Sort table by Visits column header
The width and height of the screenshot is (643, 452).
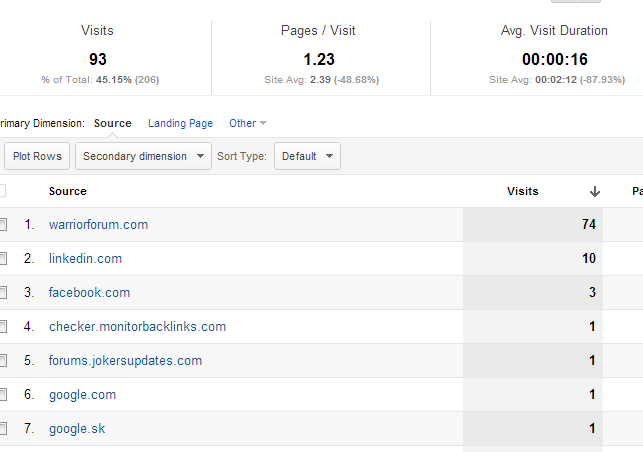522,191
